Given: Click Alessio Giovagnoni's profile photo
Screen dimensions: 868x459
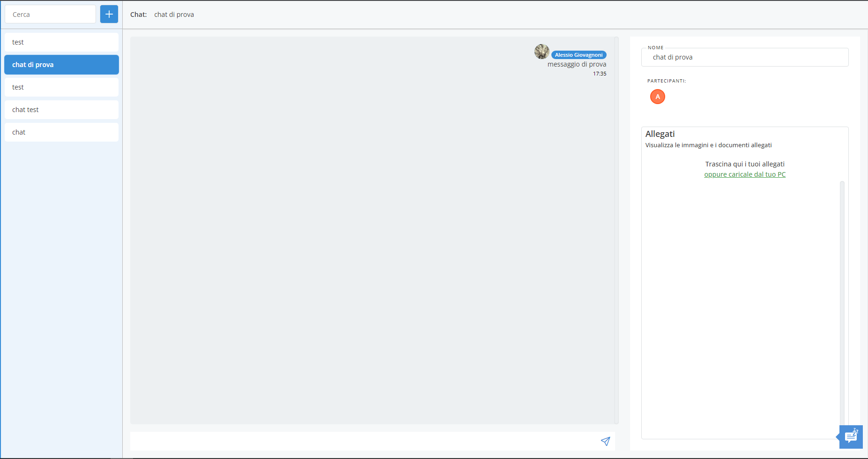Looking at the screenshot, I should pos(542,52).
